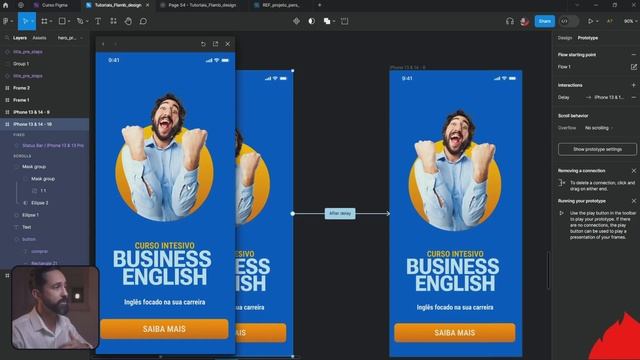Open the hero_pr... page selector dropdown
This screenshot has width=640, height=360.
[70, 38]
